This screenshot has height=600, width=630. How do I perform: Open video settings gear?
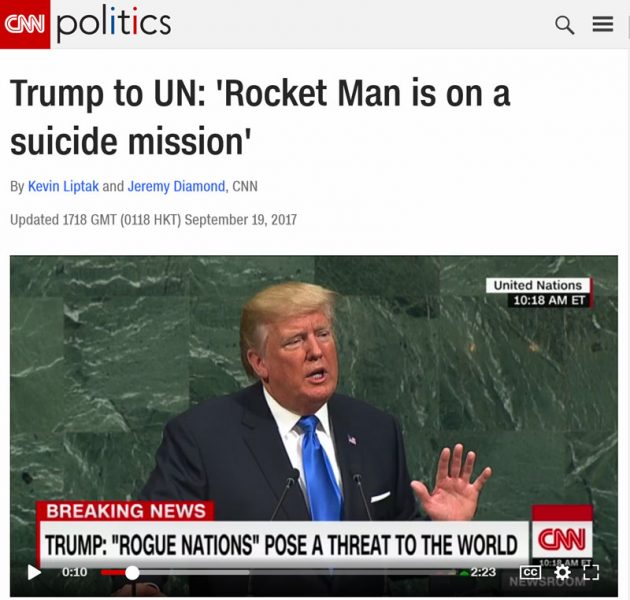coord(562,572)
